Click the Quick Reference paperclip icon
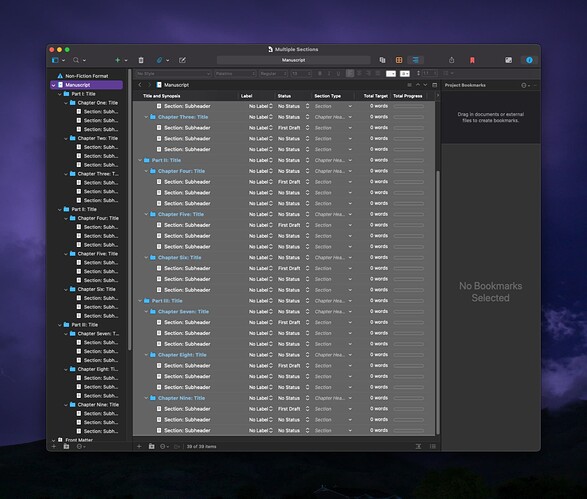The image size is (587, 499). pyautogui.click(x=159, y=60)
